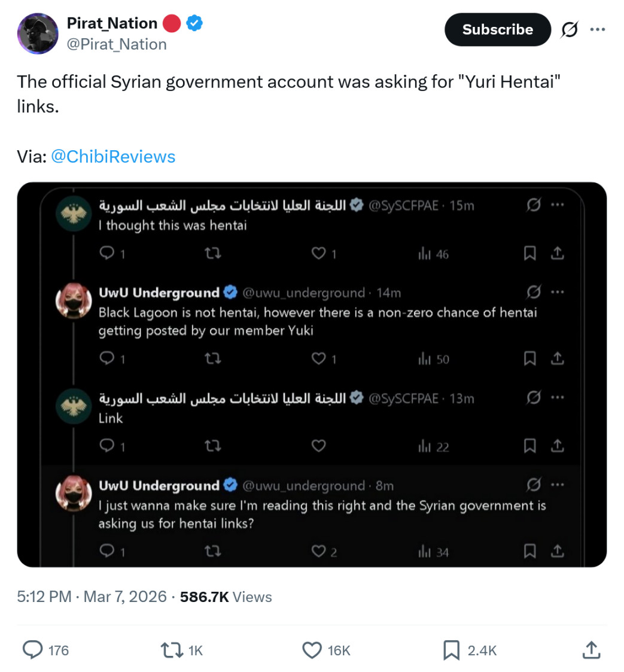The image size is (624, 672).
Task: Click the Subscribe button
Action: point(497,29)
